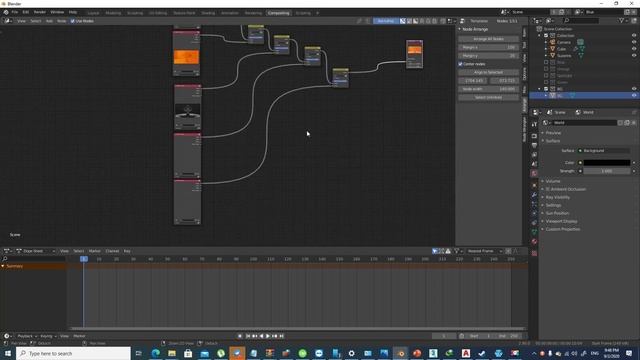Image resolution: width=640 pixels, height=360 pixels.
Task: Hide the Camera via its eye icon
Action: pyautogui.click(x=634, y=42)
